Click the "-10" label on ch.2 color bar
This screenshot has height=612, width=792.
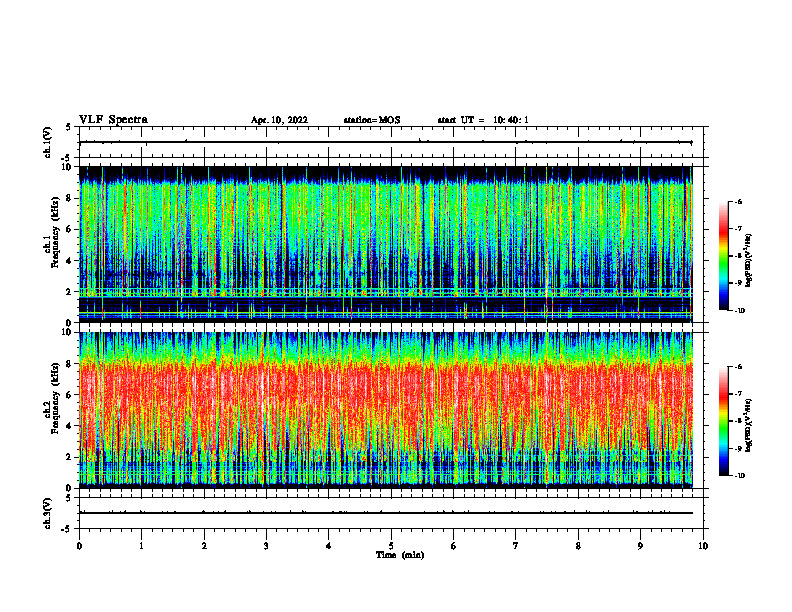(740, 476)
